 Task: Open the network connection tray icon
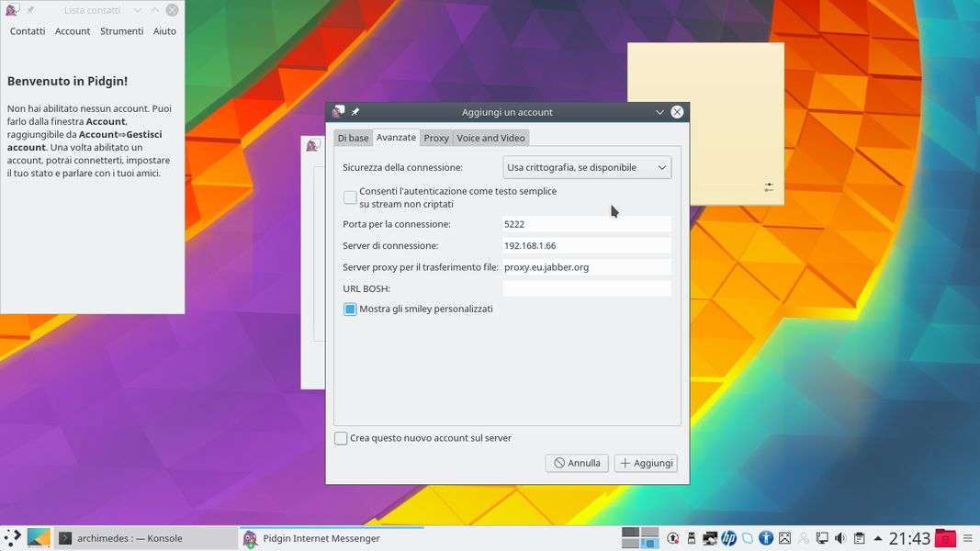pyautogui.click(x=822, y=538)
